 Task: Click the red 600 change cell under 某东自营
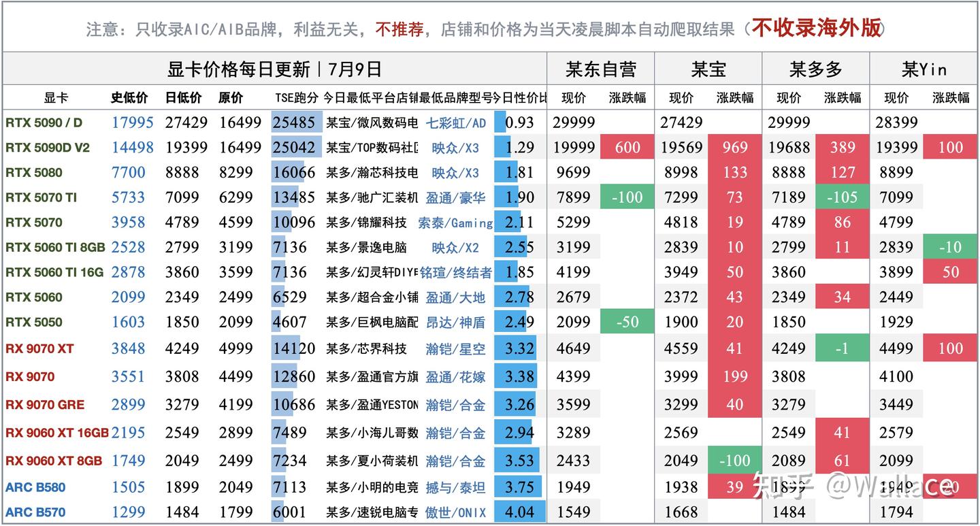pyautogui.click(x=627, y=148)
